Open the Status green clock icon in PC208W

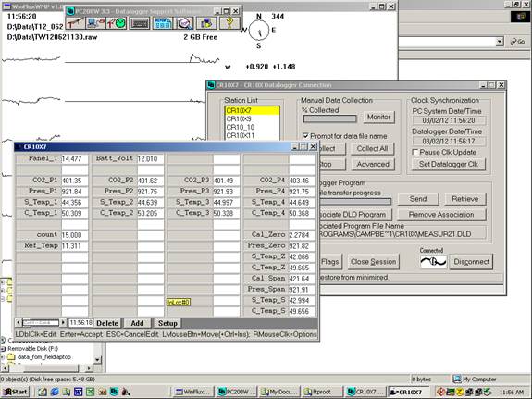point(116,23)
